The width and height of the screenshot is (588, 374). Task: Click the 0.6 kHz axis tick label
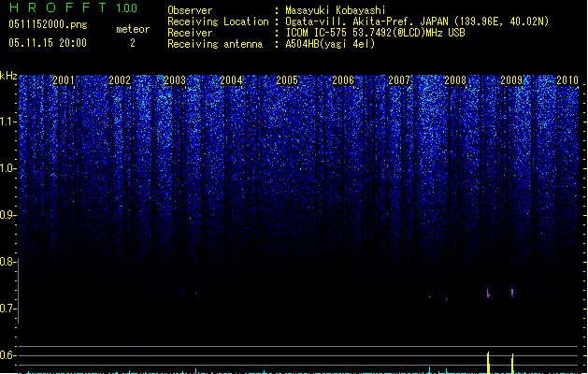tap(7, 355)
